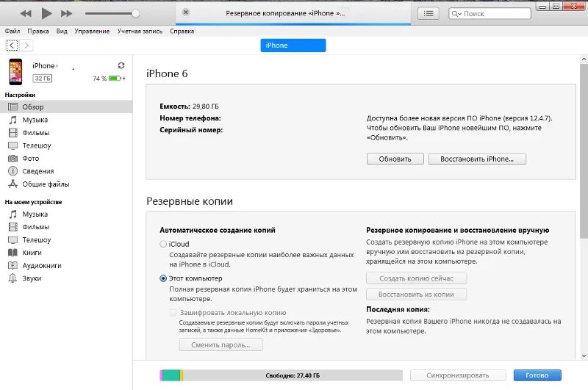Open the Правка menu

pos(38,31)
